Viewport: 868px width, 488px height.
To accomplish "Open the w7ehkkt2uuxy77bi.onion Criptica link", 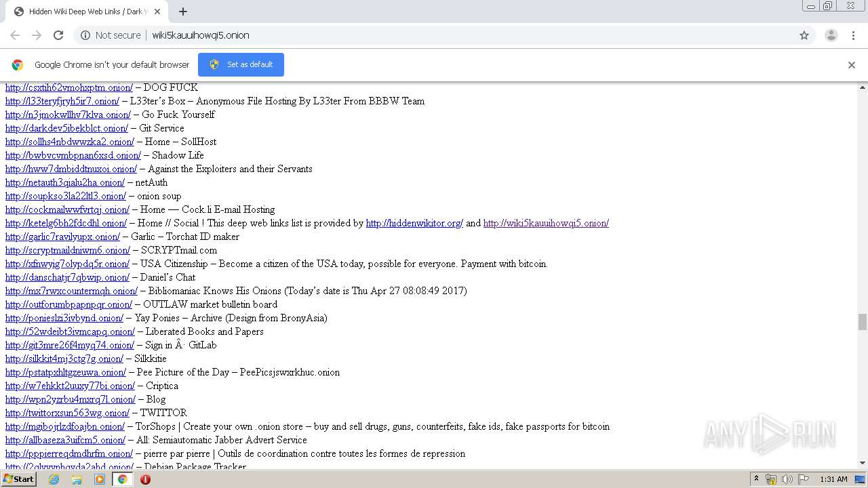I will click(x=70, y=386).
